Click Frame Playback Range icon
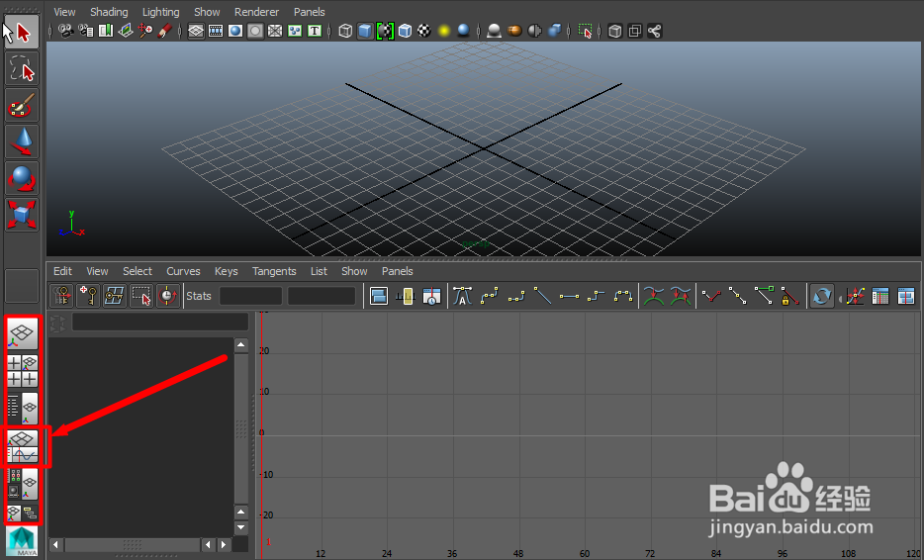 pos(406,295)
